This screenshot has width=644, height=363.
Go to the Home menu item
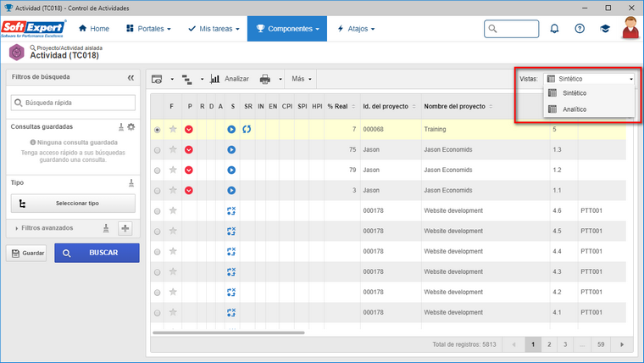pos(94,29)
